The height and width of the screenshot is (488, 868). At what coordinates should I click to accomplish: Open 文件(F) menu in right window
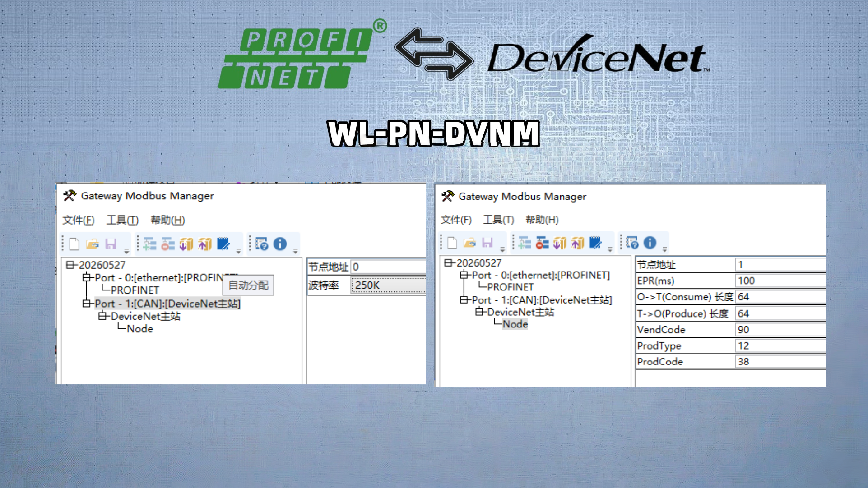456,220
